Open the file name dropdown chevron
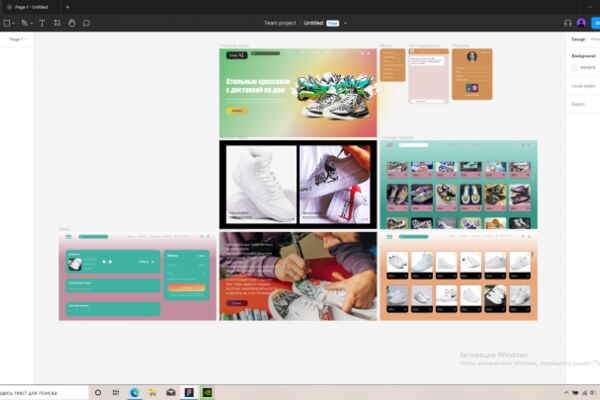The width and height of the screenshot is (600, 400). pyautogui.click(x=346, y=23)
